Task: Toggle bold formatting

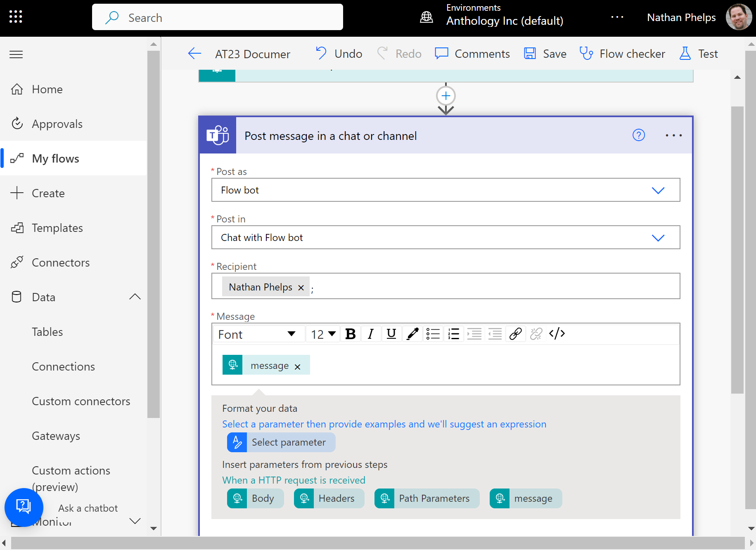Action: pos(351,334)
